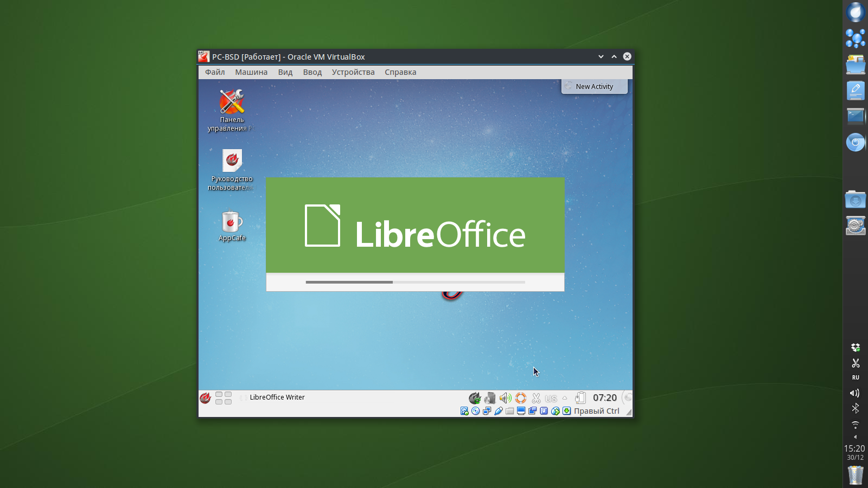Open the host Bluetooth tray icon
This screenshot has width=868, height=488.
856,408
